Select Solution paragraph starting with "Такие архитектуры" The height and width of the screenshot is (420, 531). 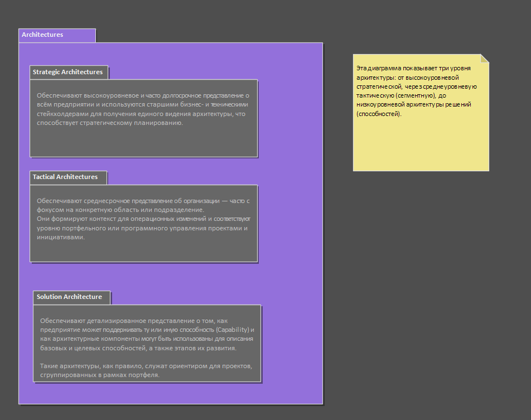(x=147, y=370)
